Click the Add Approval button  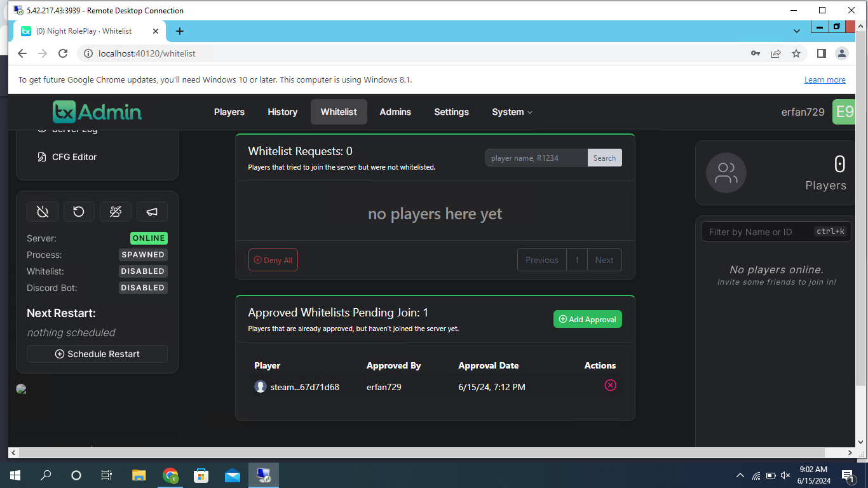pyautogui.click(x=587, y=319)
